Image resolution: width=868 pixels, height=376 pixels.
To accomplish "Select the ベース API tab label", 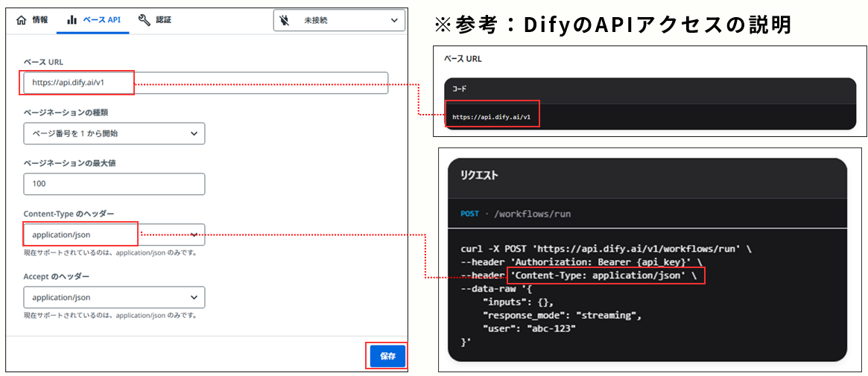I will click(x=103, y=20).
